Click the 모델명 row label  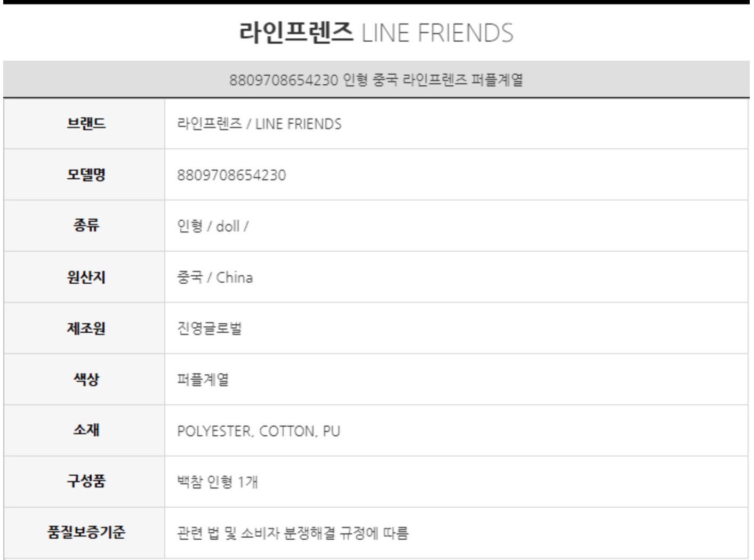click(86, 175)
